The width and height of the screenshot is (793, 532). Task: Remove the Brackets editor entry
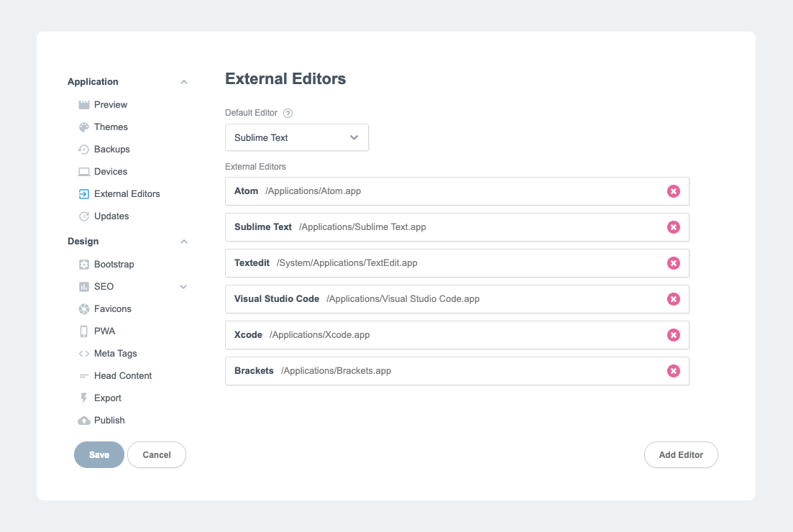[x=673, y=371]
